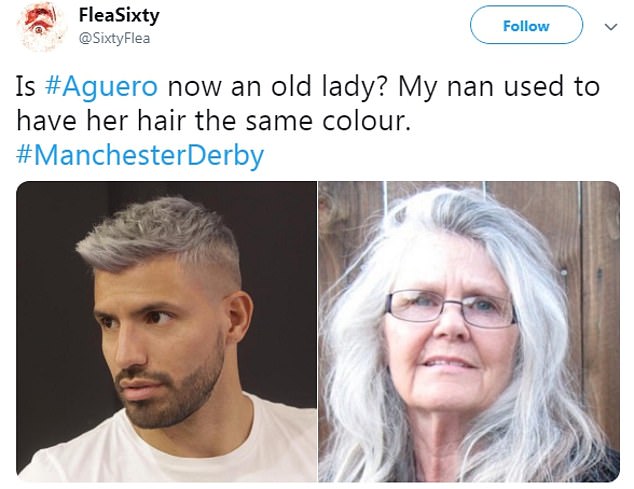Open the #ManchesterDerby hashtag

click(140, 155)
